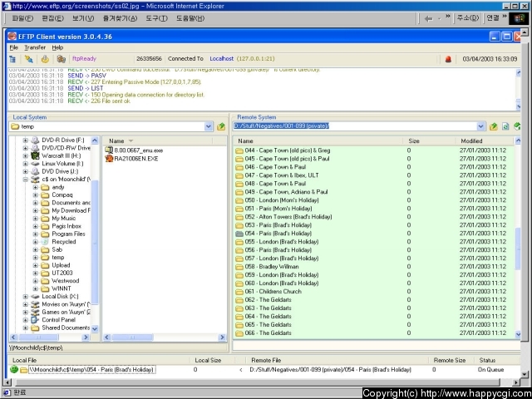Select the grey 054 - Paris folder icon
The image size is (532, 399).
point(239,234)
